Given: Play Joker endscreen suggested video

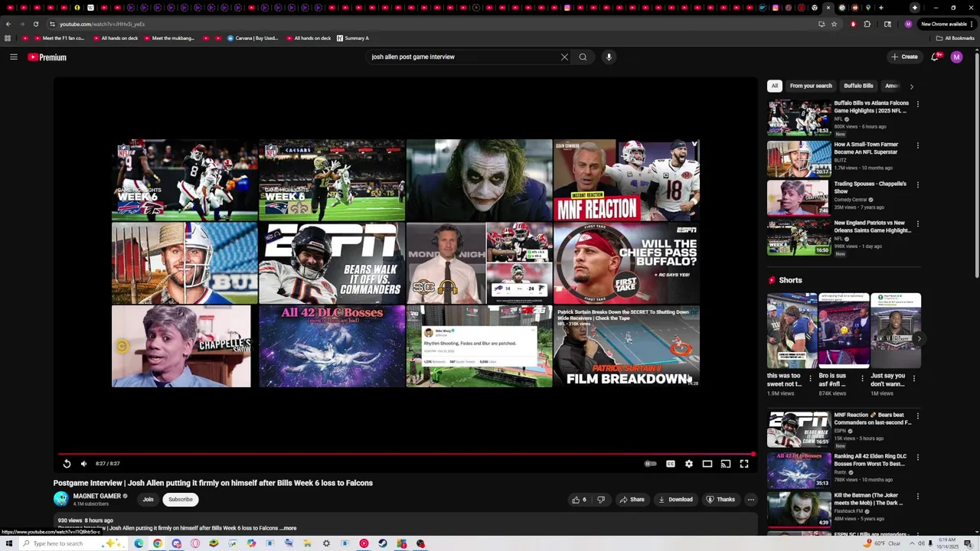Looking at the screenshot, I should (x=479, y=180).
